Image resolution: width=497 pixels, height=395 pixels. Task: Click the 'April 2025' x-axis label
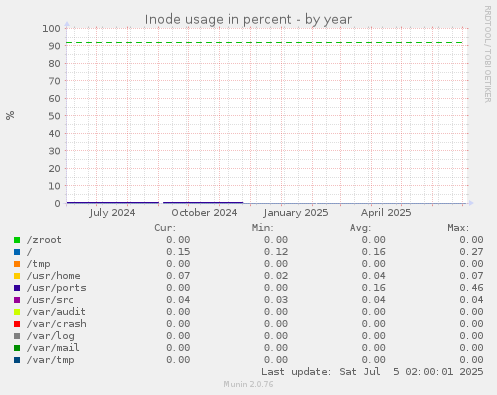tap(386, 213)
